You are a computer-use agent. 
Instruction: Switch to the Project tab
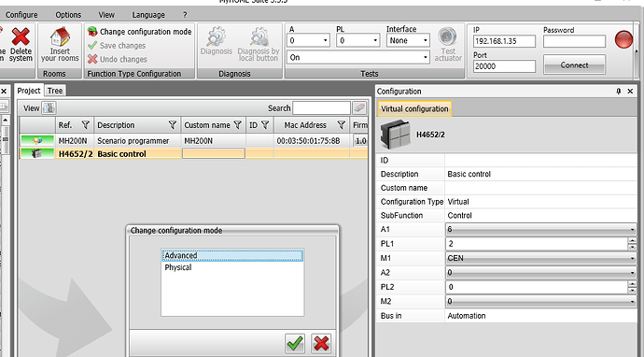point(29,91)
